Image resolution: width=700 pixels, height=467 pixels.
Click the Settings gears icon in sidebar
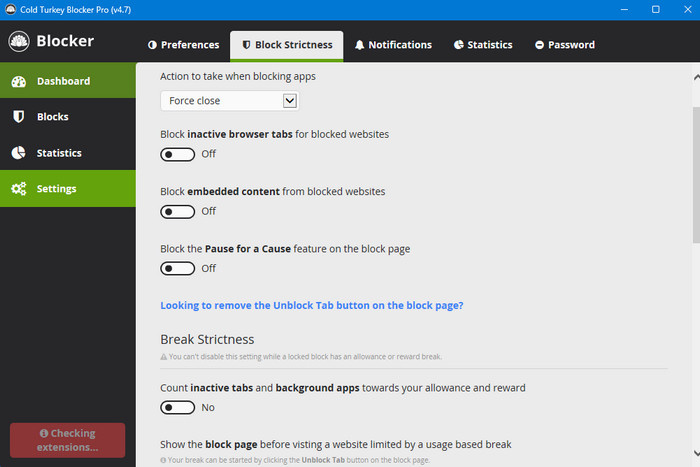click(18, 189)
